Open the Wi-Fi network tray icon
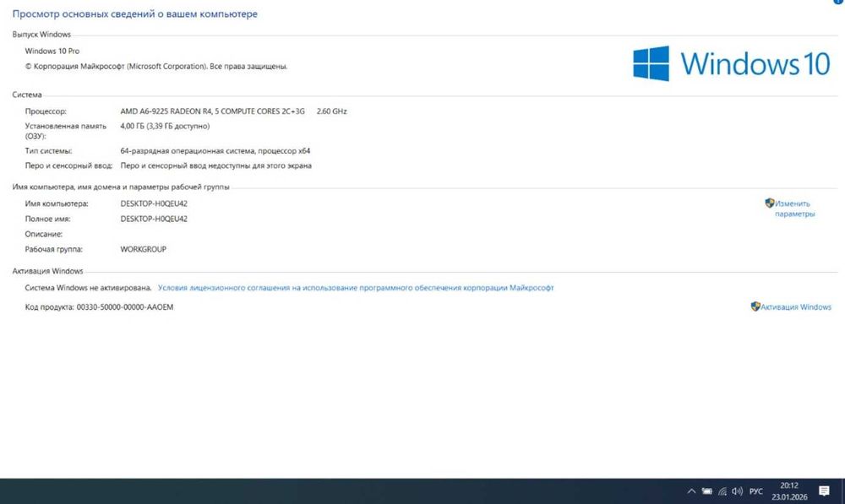This screenshot has height=504, width=845. tap(722, 491)
